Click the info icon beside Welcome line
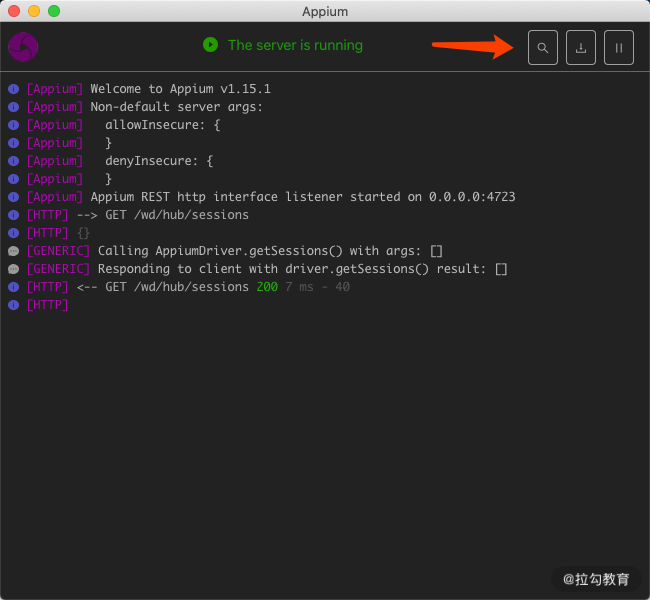 point(14,89)
